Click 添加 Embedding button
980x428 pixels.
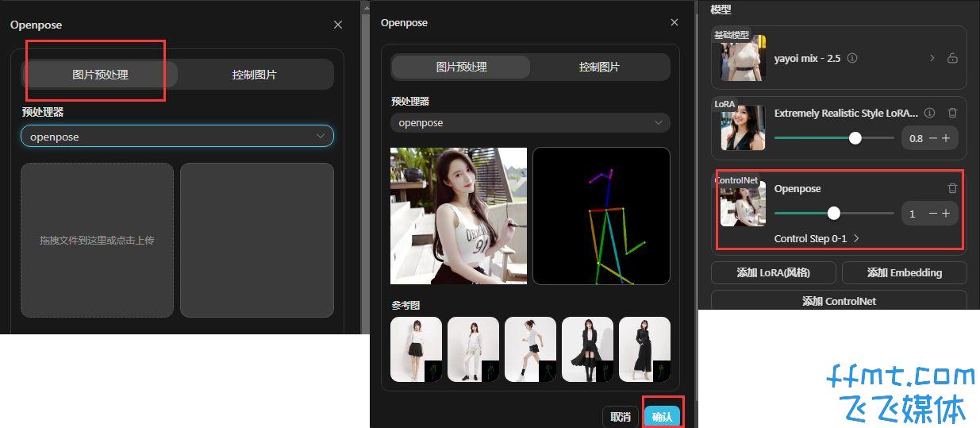(x=904, y=272)
